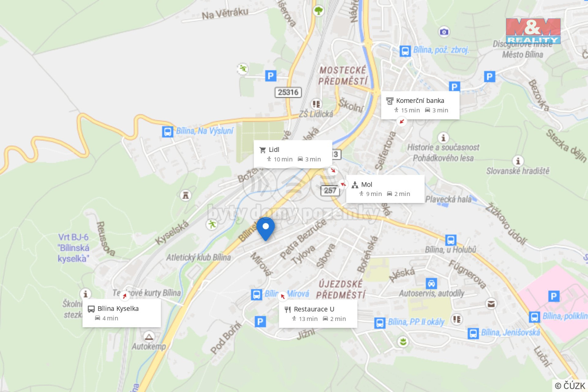The image size is (588, 392).
Task: Click the ZŠ Lidická school restaurant icon
Action: (316, 104)
